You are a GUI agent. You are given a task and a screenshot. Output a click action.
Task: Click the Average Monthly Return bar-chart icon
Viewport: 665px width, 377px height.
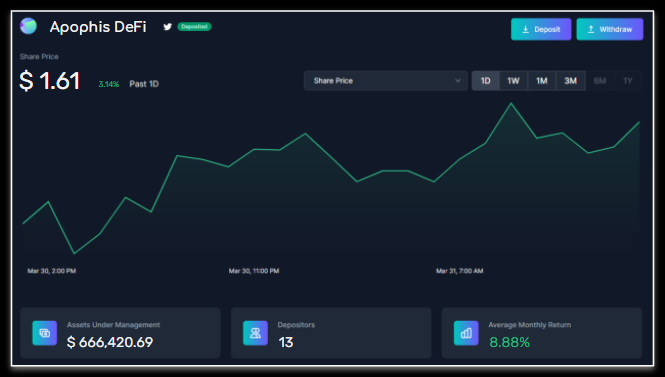pyautogui.click(x=466, y=333)
